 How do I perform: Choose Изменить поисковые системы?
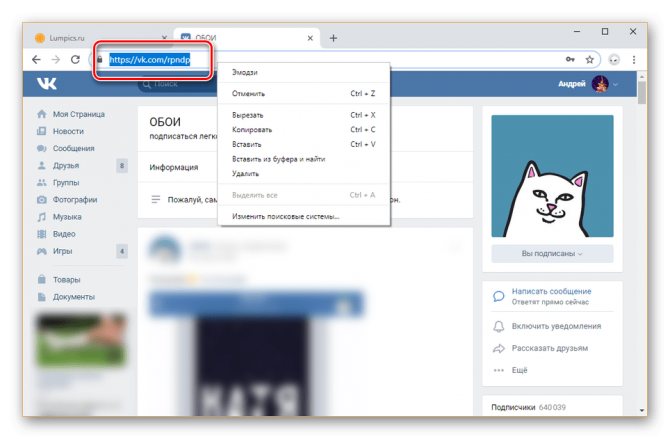(x=304, y=216)
